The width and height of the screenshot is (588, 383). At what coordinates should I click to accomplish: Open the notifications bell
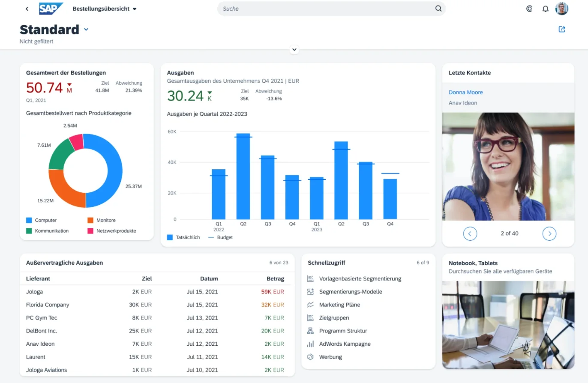(546, 9)
